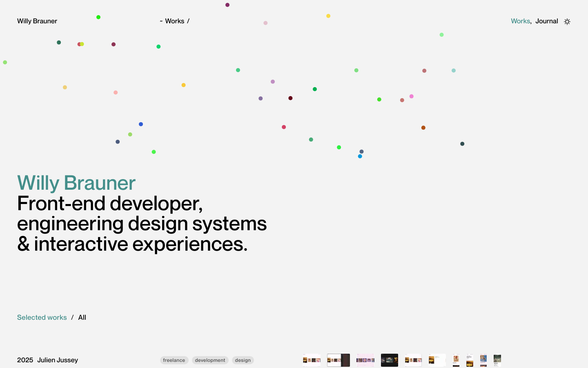
Task: Open the pink striped thumbnail
Action: click(x=365, y=360)
